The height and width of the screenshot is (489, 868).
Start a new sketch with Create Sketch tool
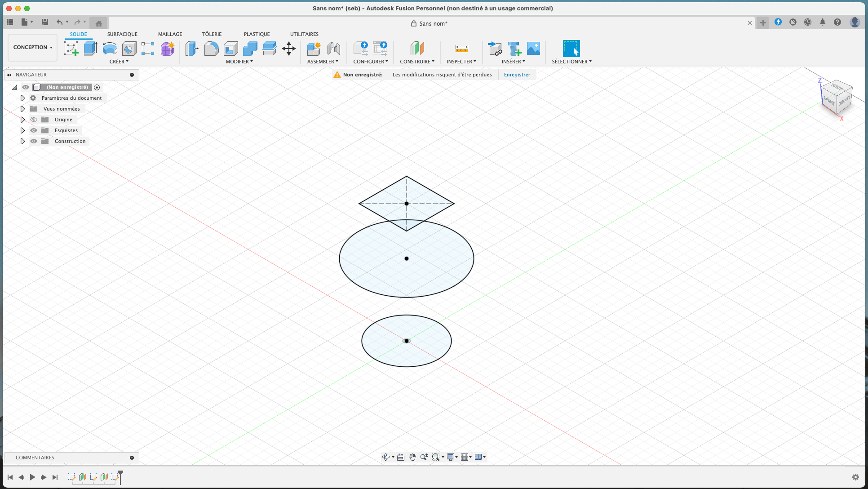point(71,49)
